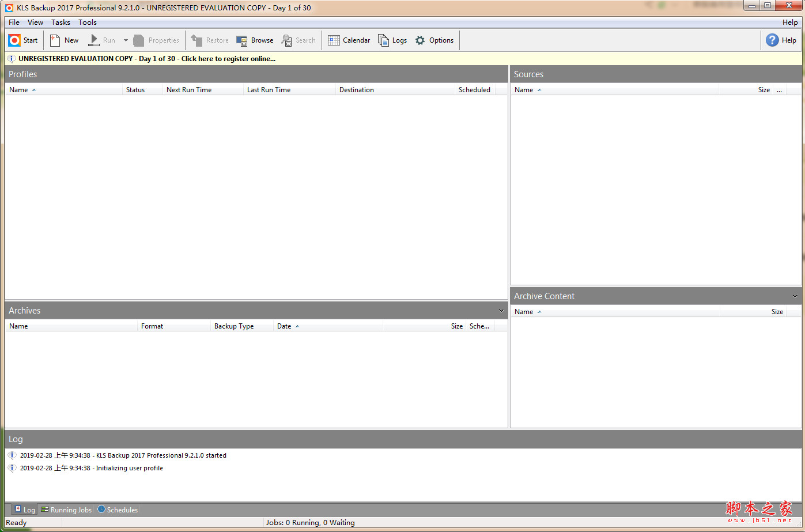The image size is (805, 532).
Task: Sort Sources list by Name
Action: pyautogui.click(x=615, y=90)
